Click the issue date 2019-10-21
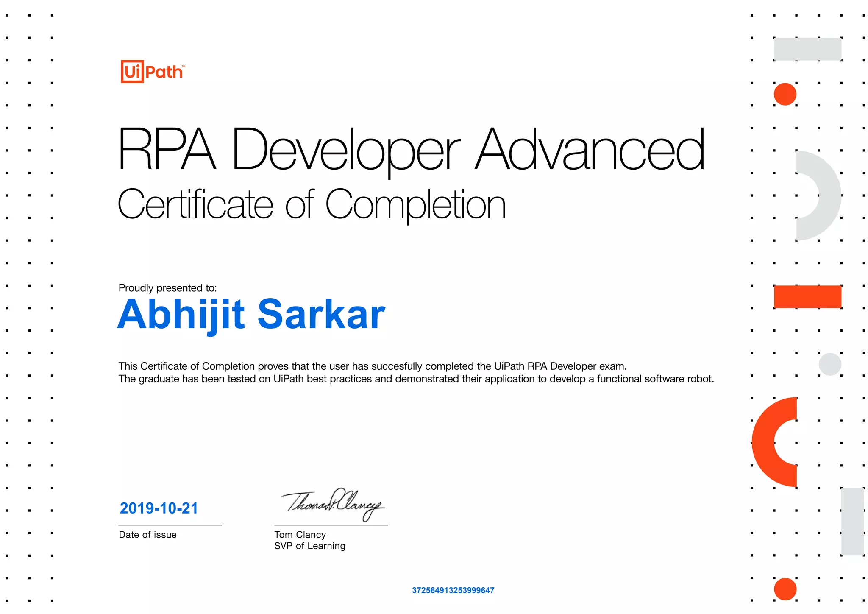868x614 pixels. (x=159, y=508)
